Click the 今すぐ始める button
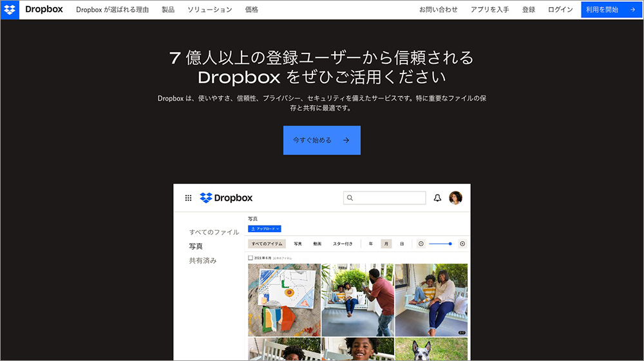Screen dimensions: 644x361 322,140
